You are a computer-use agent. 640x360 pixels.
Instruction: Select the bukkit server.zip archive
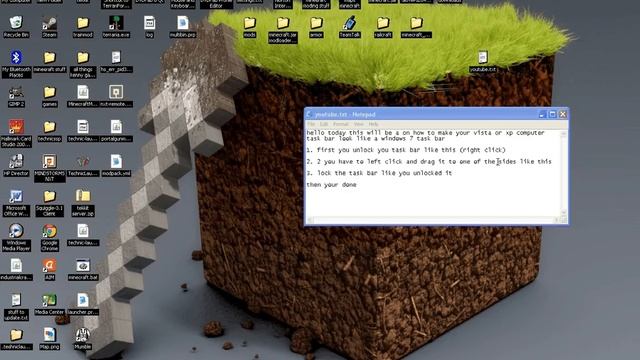tap(83, 203)
